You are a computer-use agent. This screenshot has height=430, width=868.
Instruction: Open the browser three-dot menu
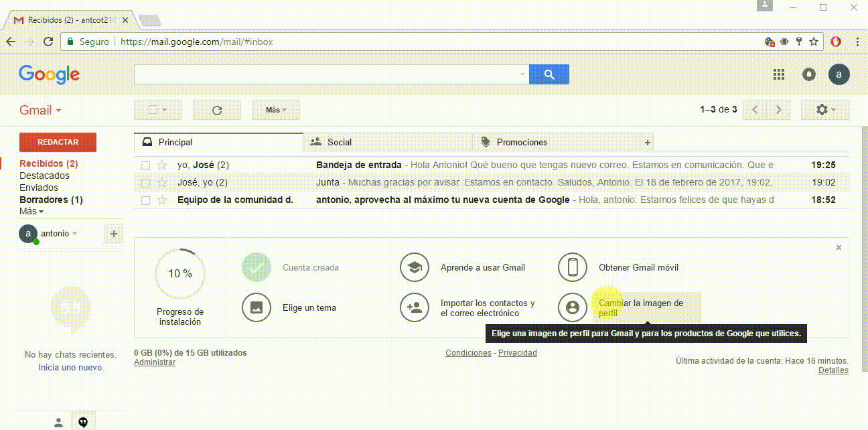858,42
